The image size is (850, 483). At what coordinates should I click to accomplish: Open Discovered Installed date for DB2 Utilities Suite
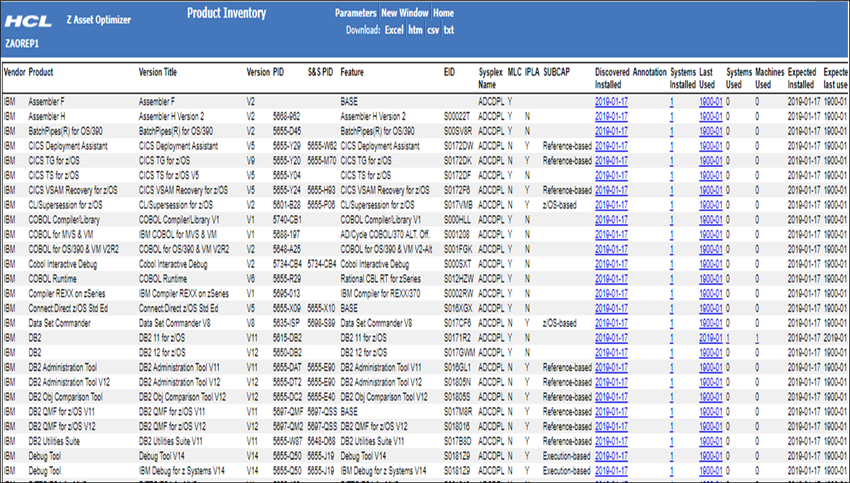click(611, 441)
